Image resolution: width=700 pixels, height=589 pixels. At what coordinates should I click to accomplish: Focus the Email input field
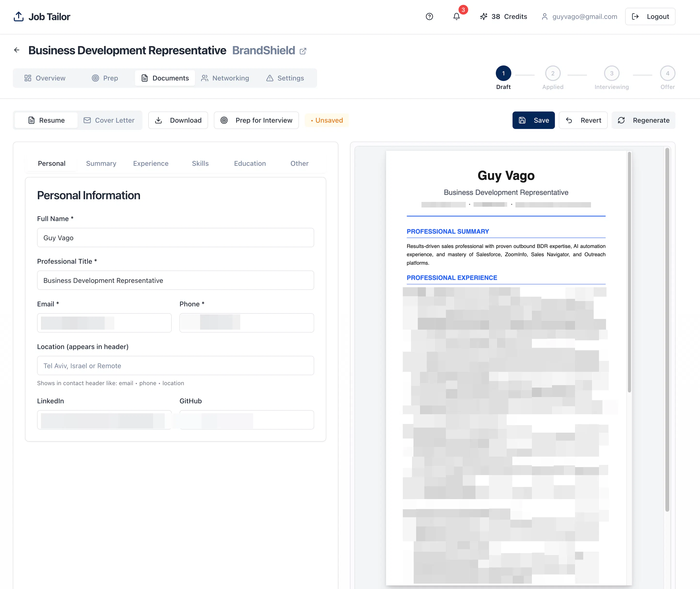pyautogui.click(x=104, y=323)
